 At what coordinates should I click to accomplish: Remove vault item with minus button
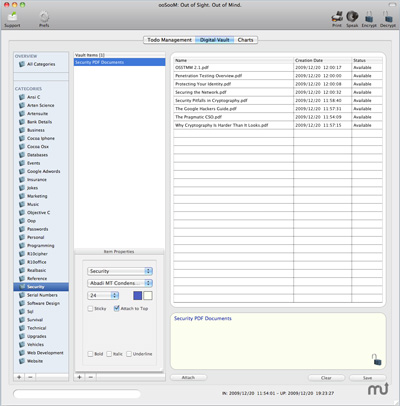coord(90,377)
